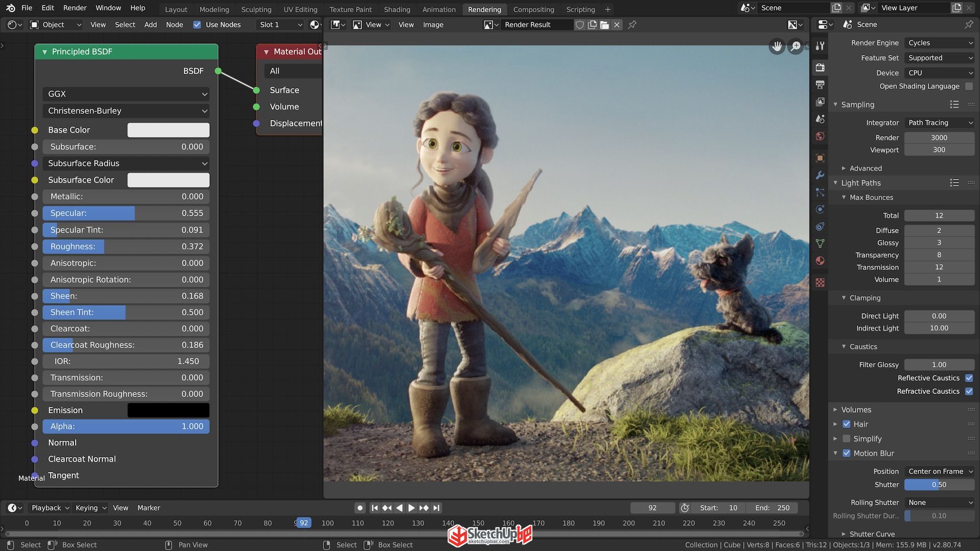Image resolution: width=980 pixels, height=551 pixels.
Task: Open the Playback popover in timeline
Action: click(x=51, y=508)
